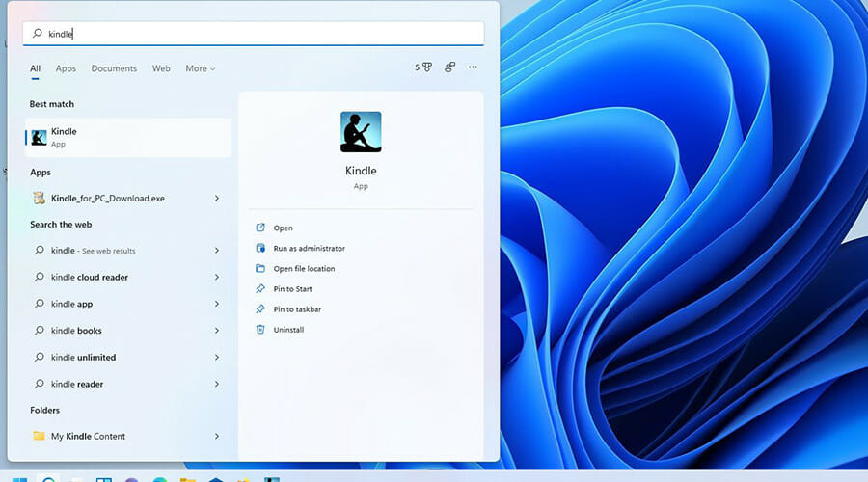Select the All search tab
Viewport: 868px width, 482px height.
pyautogui.click(x=35, y=68)
